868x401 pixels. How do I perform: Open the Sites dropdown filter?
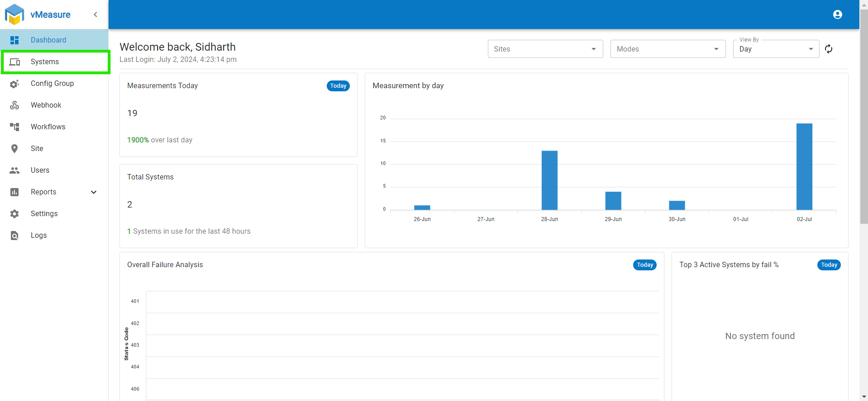[545, 49]
